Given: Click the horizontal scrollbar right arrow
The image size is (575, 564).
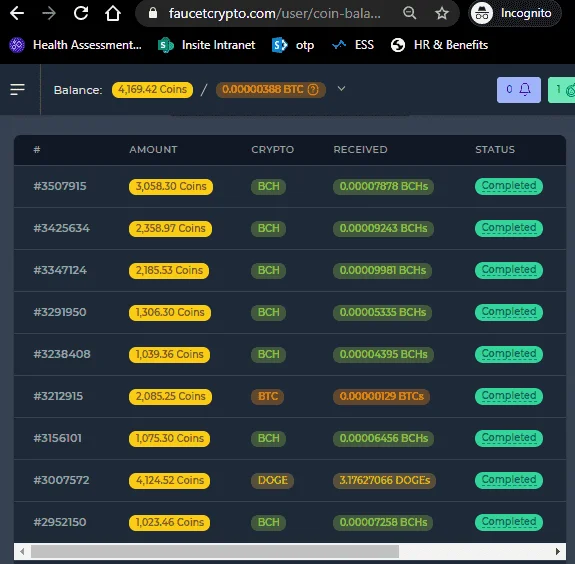Looking at the screenshot, I should pos(558,552).
